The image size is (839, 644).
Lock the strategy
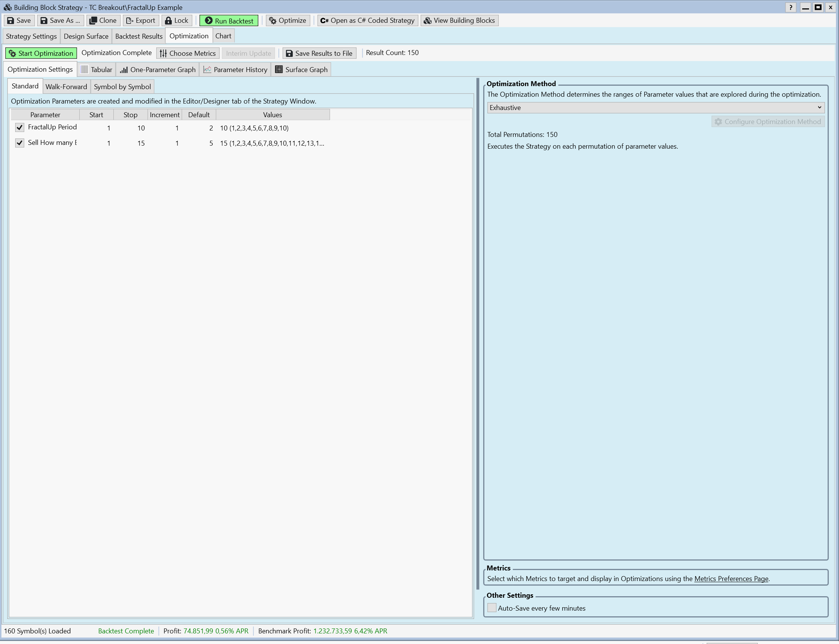coord(176,20)
